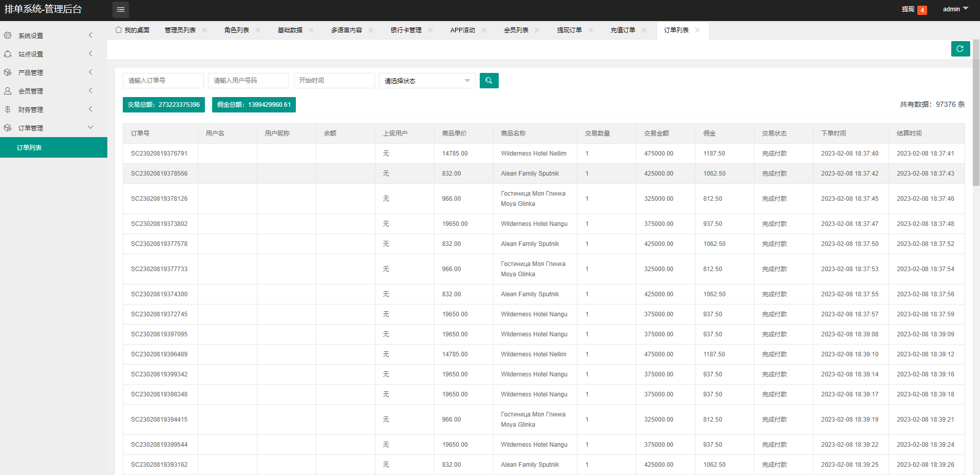Select the 产品管理 sidebar icon

pos(8,72)
